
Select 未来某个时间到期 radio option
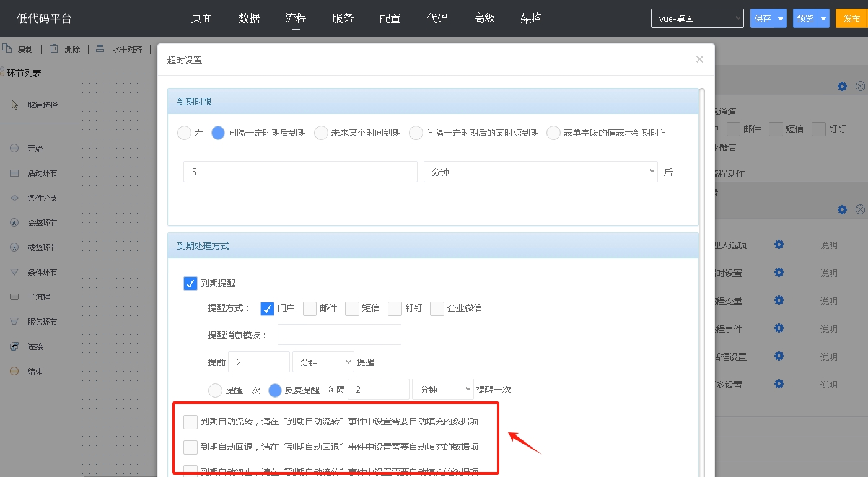click(321, 133)
